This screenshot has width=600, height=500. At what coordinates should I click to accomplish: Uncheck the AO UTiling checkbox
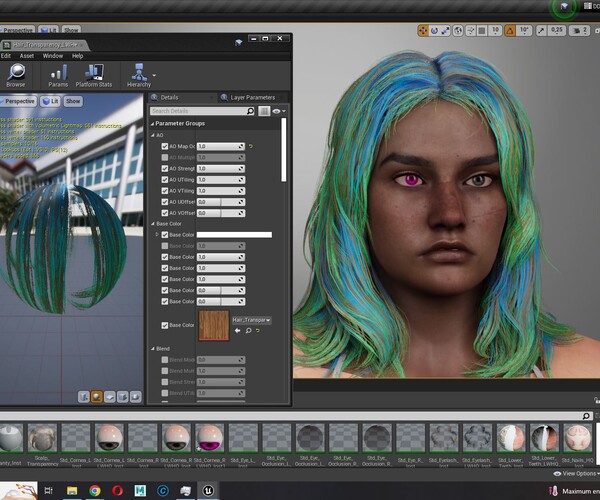(165, 179)
